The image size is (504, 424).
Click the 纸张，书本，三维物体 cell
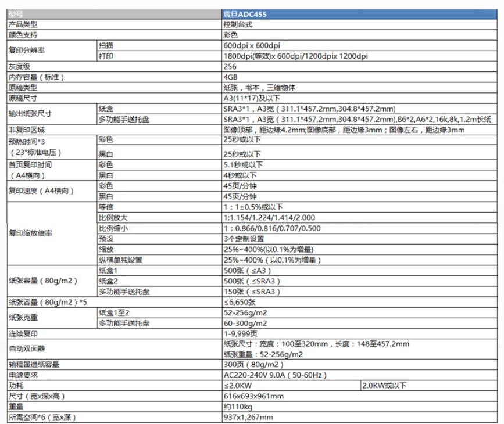(x=259, y=87)
